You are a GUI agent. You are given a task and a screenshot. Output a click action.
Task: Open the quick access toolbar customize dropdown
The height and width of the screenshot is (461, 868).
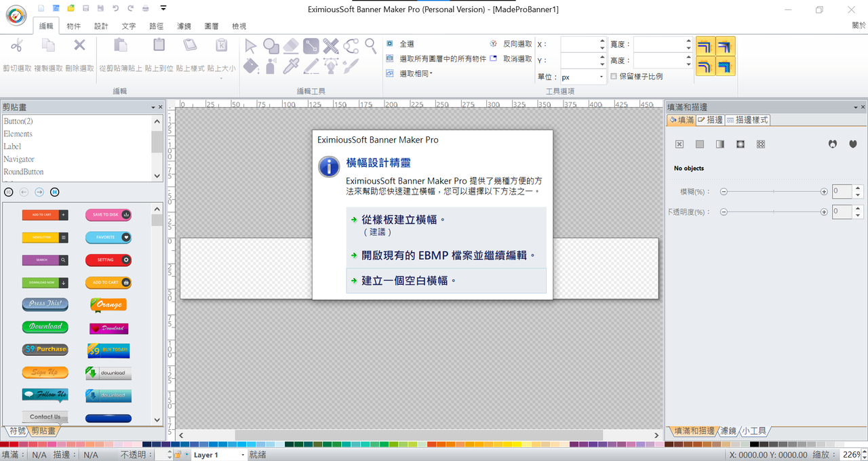(x=163, y=8)
